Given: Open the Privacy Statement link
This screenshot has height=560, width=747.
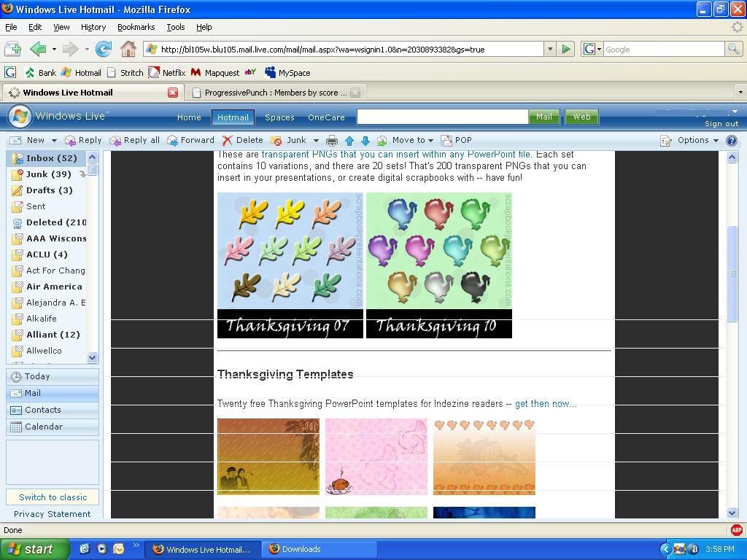Looking at the screenshot, I should 52,514.
